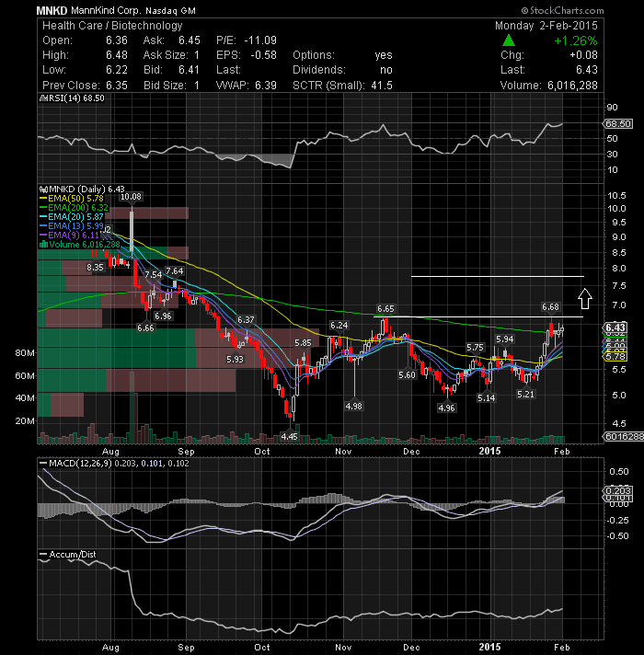Click the P/E value -11.09

(x=260, y=40)
